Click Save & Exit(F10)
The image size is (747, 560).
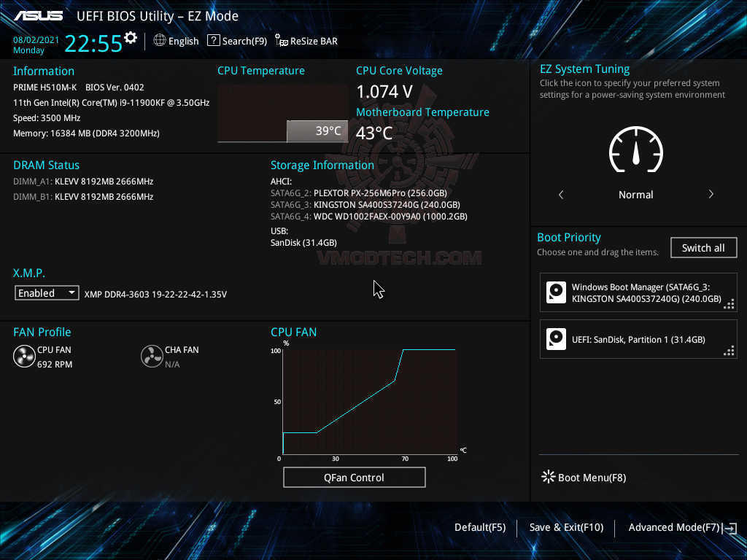click(x=566, y=527)
